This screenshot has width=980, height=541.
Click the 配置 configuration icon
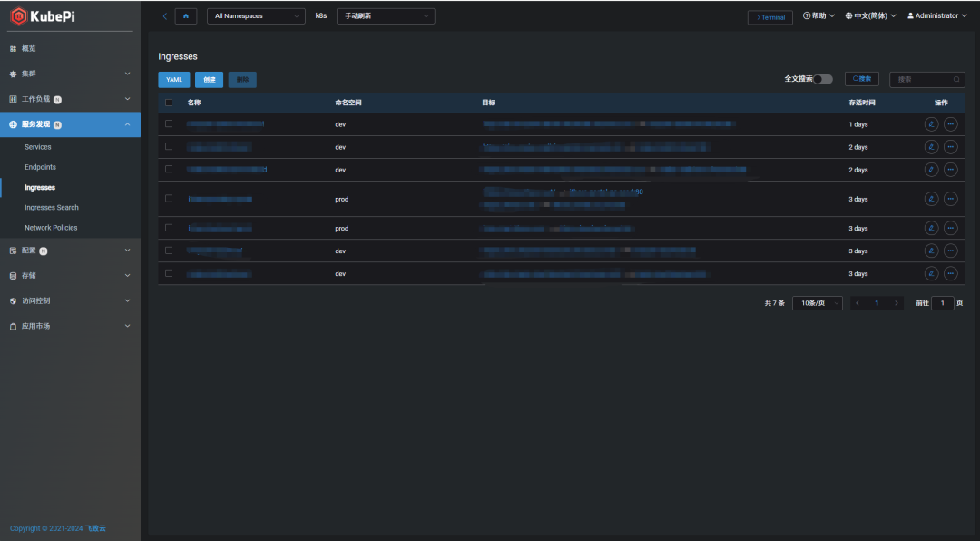click(13, 251)
